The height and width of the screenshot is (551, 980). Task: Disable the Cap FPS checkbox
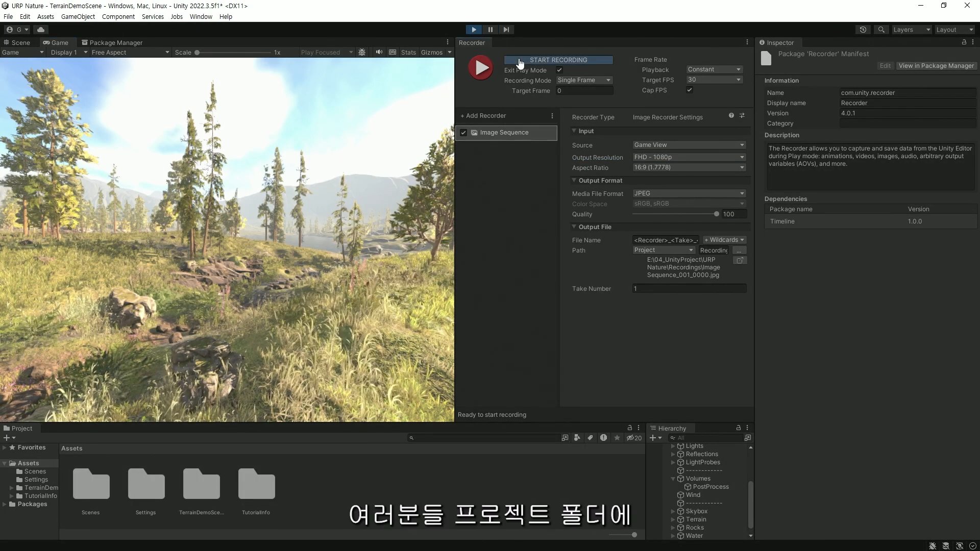(690, 90)
